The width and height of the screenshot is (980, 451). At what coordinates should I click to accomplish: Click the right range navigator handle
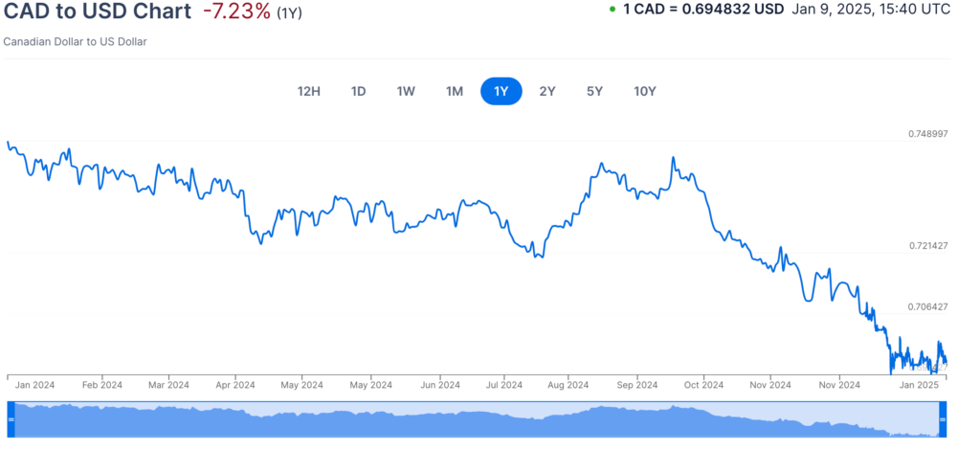click(x=942, y=419)
